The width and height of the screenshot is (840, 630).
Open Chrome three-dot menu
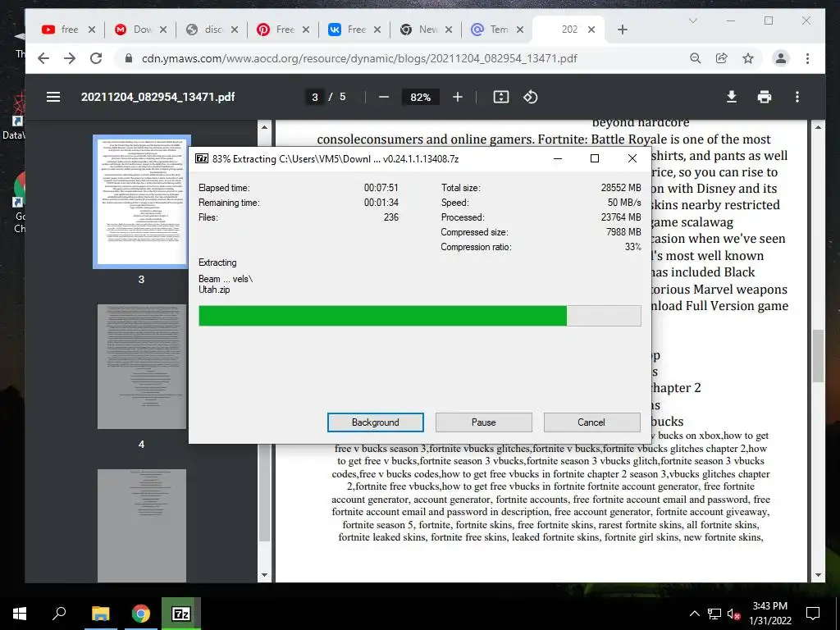[807, 58]
